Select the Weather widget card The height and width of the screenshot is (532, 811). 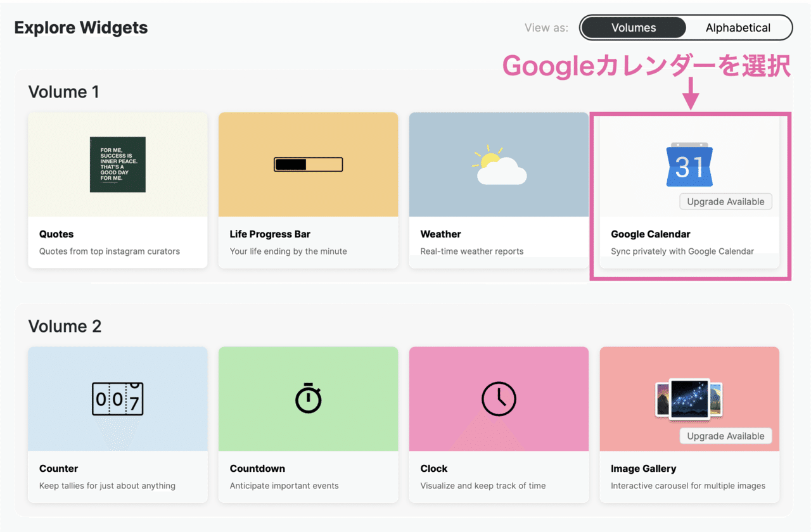tap(499, 190)
